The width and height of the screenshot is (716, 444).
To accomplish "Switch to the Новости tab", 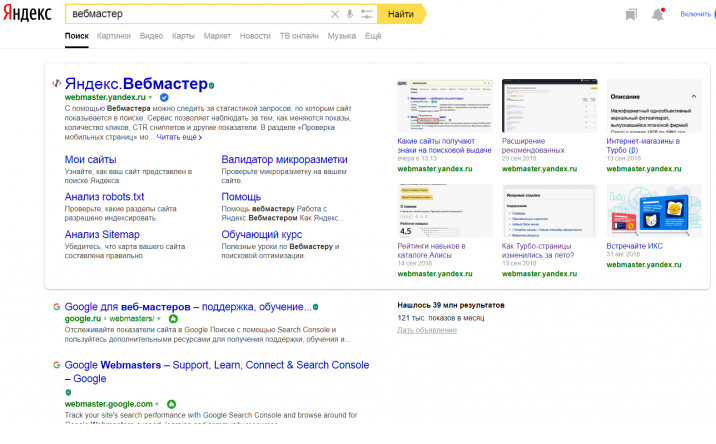I will 255,36.
